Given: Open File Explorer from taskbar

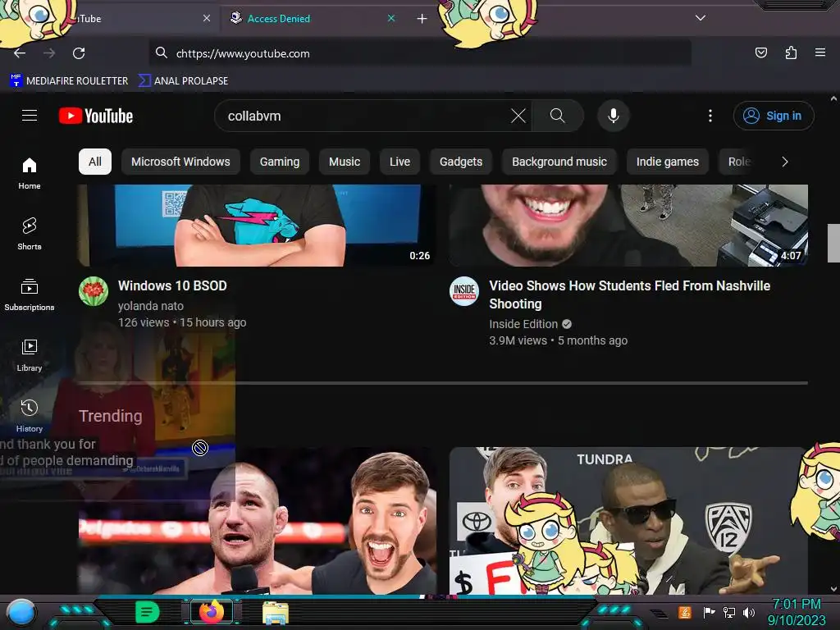Looking at the screenshot, I should [x=276, y=613].
